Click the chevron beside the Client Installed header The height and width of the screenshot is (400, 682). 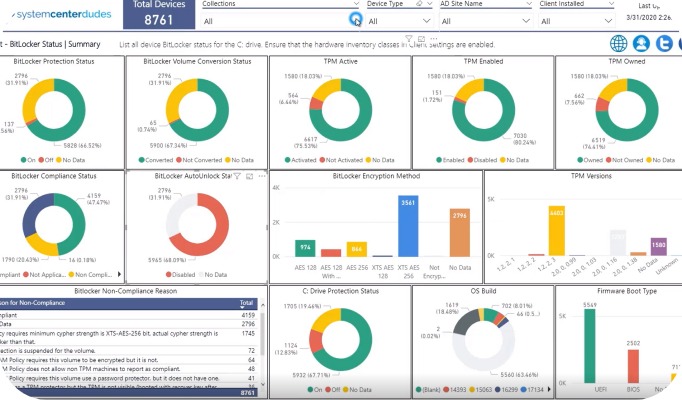[x=611, y=3]
